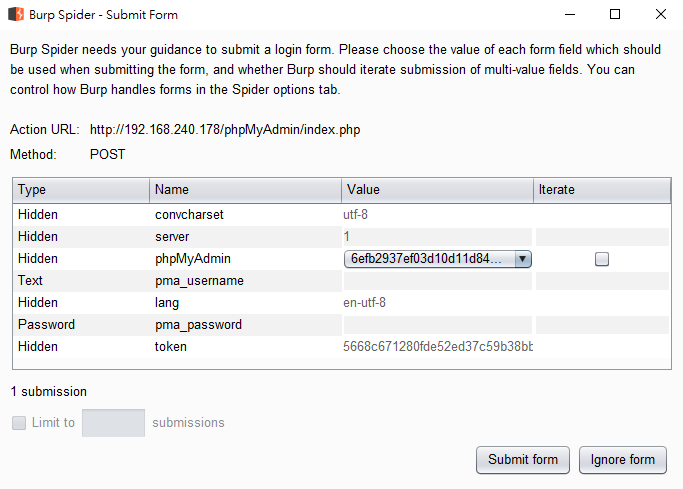Enable Iterate checkbox for phpMyAdmin field
Image resolution: width=683 pixels, height=489 pixels.
(601, 259)
